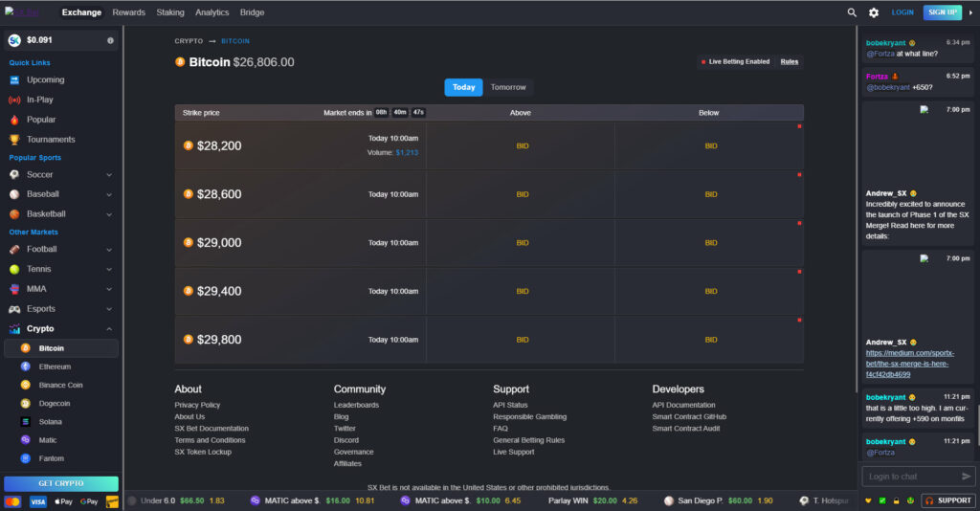Click the GET CRYPTO button
This screenshot has height=511, width=980.
pos(60,483)
